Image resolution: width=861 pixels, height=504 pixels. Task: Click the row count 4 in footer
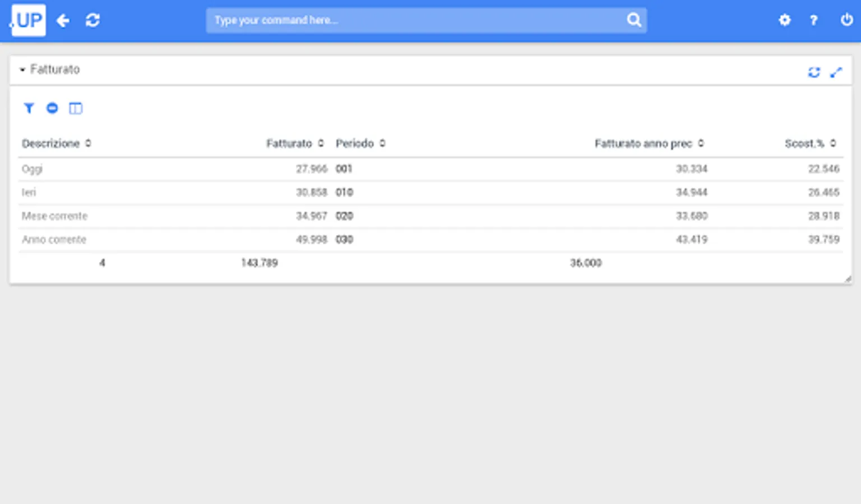(x=102, y=263)
